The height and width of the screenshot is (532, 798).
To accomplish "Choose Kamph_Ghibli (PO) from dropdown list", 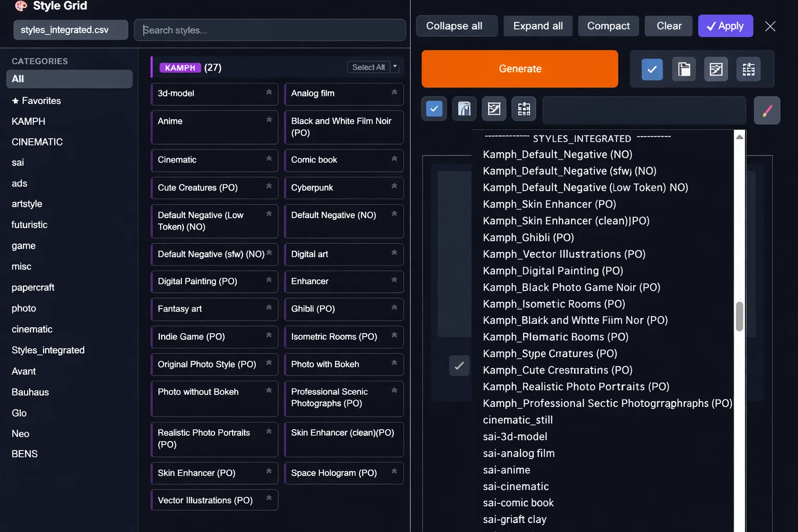I will point(528,237).
